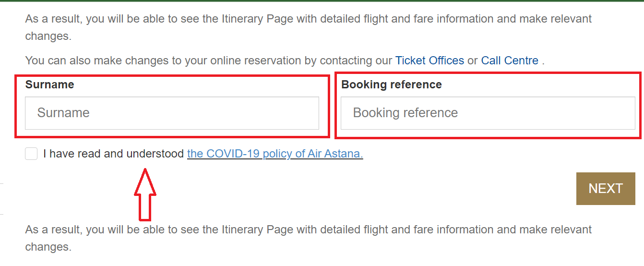Image resolution: width=644 pixels, height=266 pixels.
Task: Click the green bar at the page top
Action: pyautogui.click(x=322, y=1)
